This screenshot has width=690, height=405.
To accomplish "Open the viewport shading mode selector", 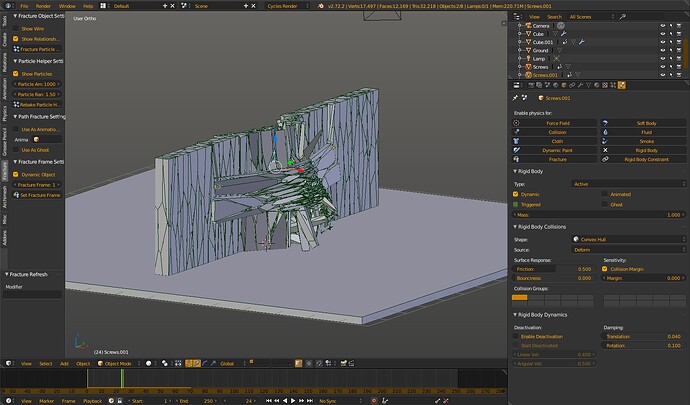I will [x=148, y=364].
